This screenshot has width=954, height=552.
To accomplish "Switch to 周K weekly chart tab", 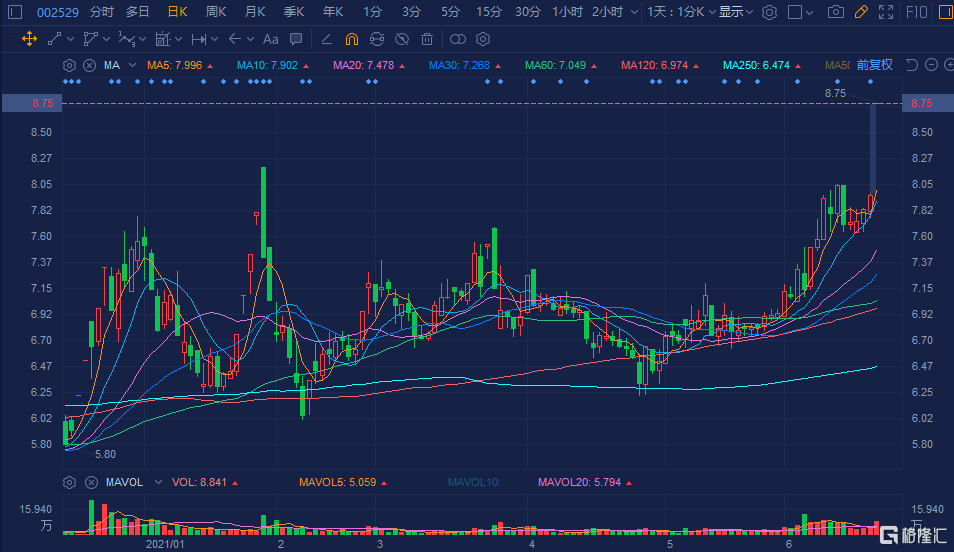I will 216,12.
